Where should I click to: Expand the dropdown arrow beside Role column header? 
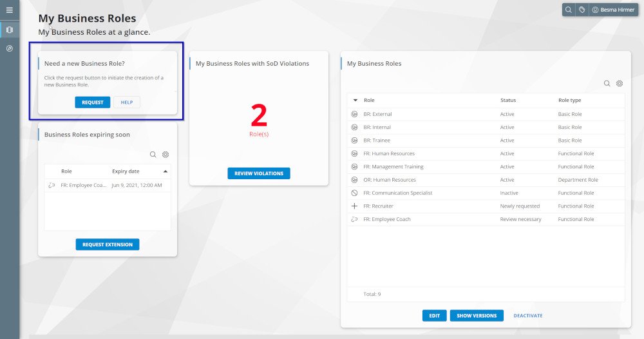(355, 101)
